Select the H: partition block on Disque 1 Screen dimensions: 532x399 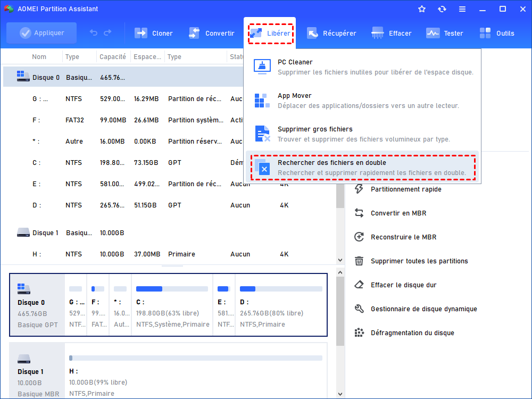point(195,371)
